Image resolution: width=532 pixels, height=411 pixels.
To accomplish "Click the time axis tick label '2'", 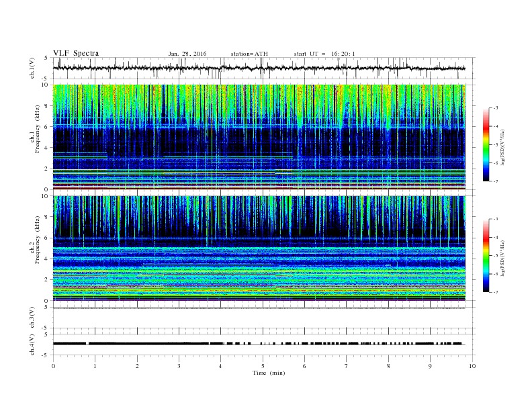I will point(137,366).
